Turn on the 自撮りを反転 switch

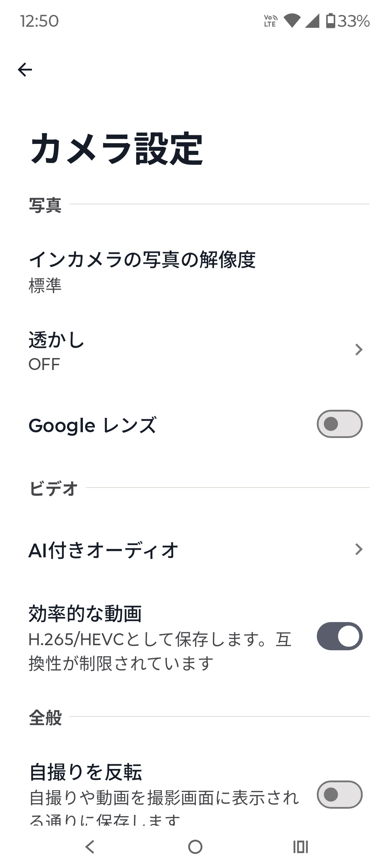(x=339, y=795)
